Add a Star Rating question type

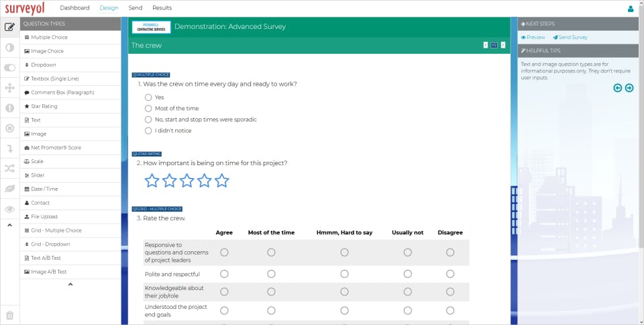[x=70, y=106]
